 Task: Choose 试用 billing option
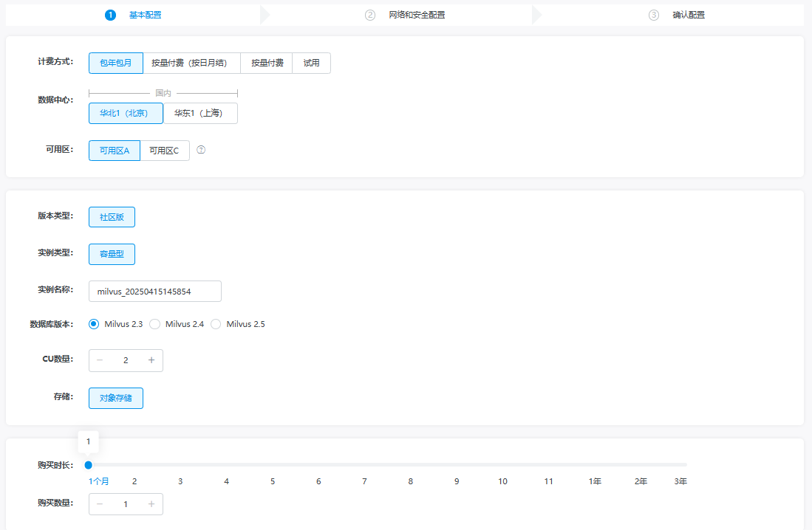tap(311, 63)
